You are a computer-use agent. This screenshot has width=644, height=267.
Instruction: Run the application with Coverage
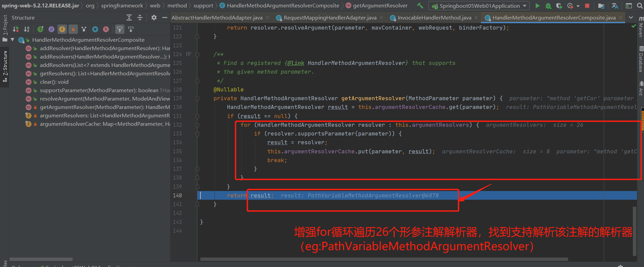click(x=559, y=6)
